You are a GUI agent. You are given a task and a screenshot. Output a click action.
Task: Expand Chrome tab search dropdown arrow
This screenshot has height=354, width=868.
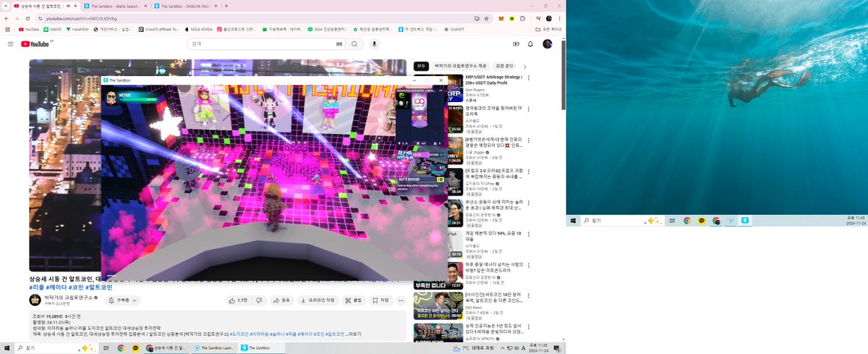[5, 6]
